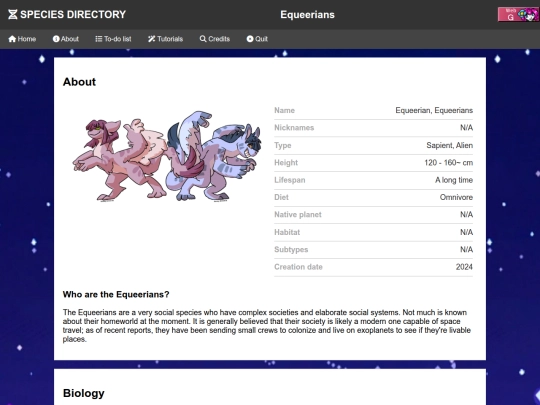Click the Equeerians page title
540x405 pixels.
[308, 14]
